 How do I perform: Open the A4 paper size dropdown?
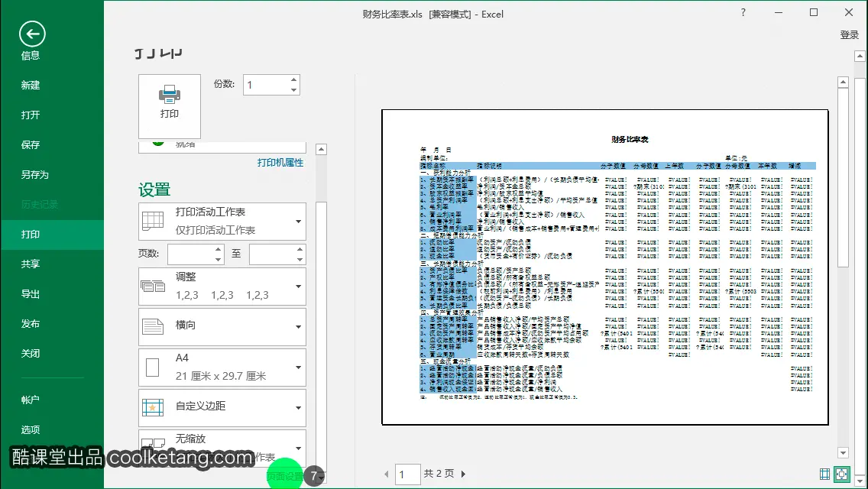pyautogui.click(x=222, y=368)
